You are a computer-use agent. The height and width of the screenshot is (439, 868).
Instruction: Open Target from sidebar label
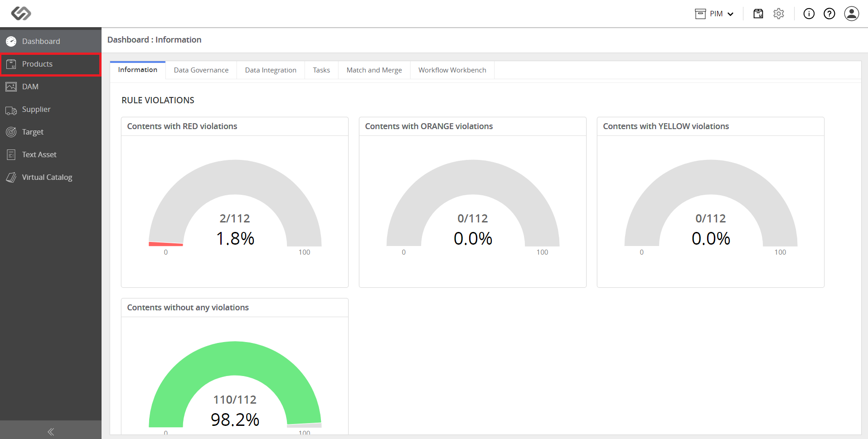coord(33,132)
